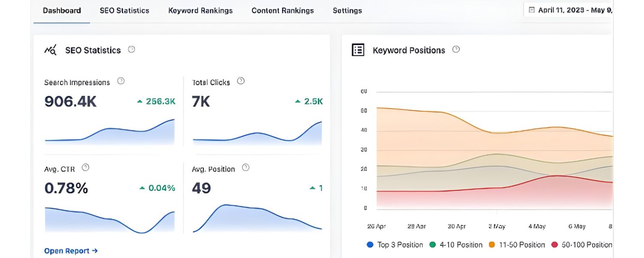The height and width of the screenshot is (258, 644).
Task: Open the Settings tab
Action: pos(347,10)
